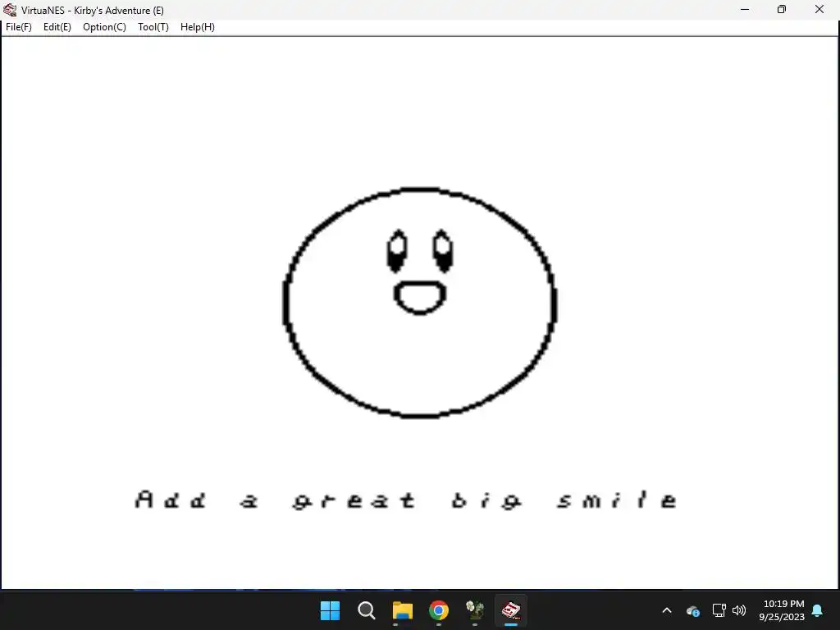Click Kirby's right eye in the game

[442, 251]
